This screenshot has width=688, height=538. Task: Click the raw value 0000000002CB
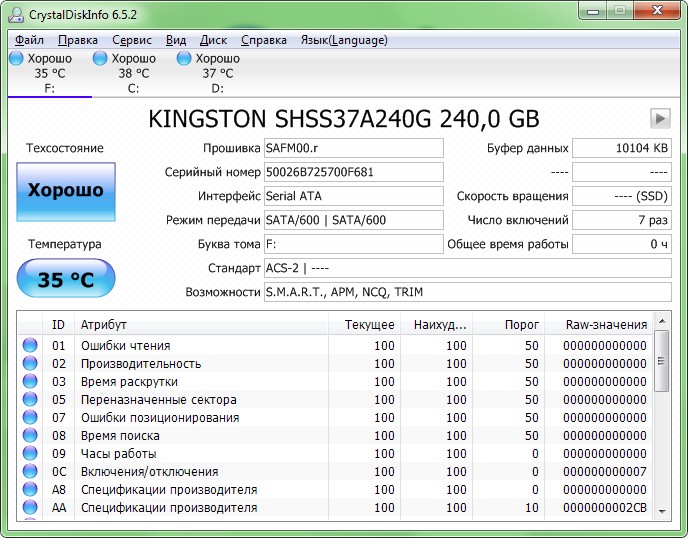(605, 507)
